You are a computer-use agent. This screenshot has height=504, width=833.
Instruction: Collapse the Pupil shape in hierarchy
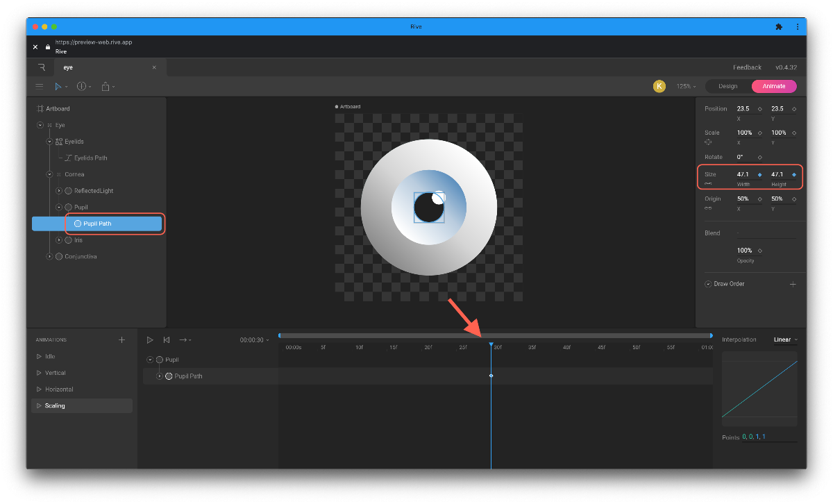pyautogui.click(x=59, y=207)
